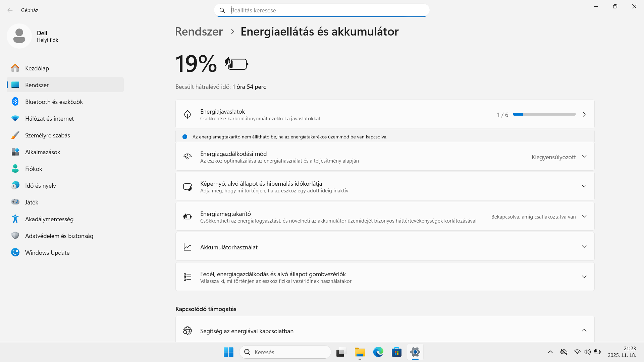
Task: Click the battery icon beside 19%
Action: pyautogui.click(x=236, y=64)
